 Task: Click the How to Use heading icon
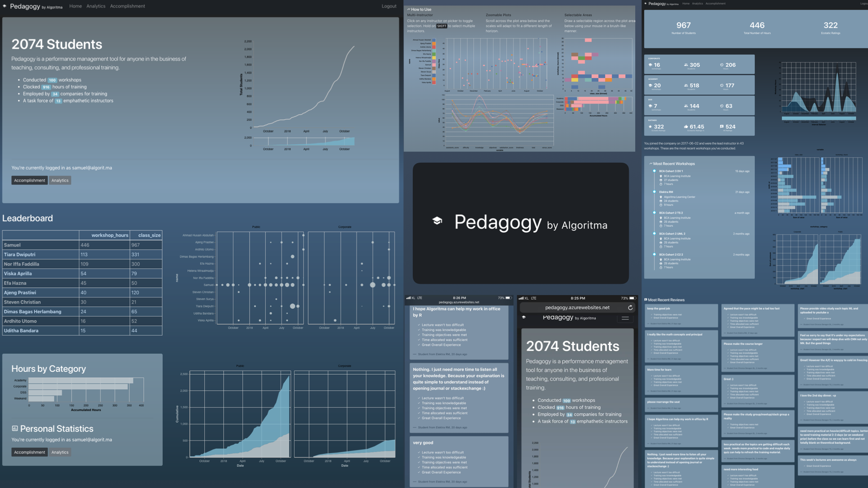pos(409,9)
